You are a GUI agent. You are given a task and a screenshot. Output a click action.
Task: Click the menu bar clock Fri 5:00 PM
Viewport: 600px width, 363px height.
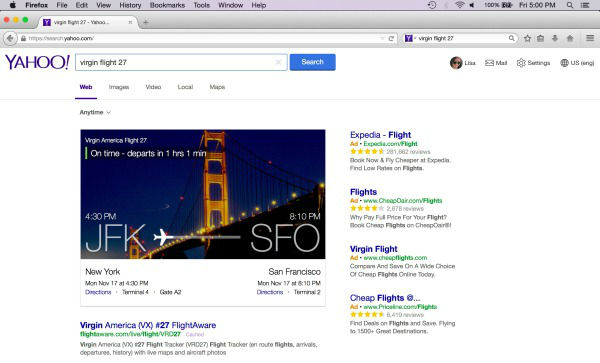[x=537, y=5]
